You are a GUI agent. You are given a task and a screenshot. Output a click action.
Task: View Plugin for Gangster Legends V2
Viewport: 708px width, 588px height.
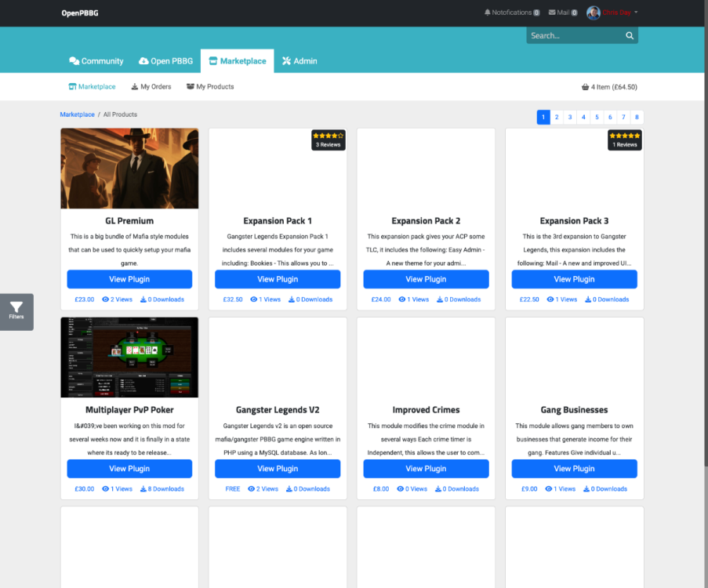tap(278, 469)
